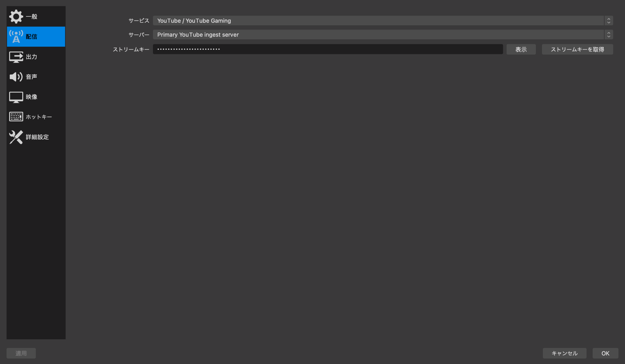Open the サービス dropdown showing YouTube Gaming
This screenshot has height=364, width=625.
pos(383,21)
